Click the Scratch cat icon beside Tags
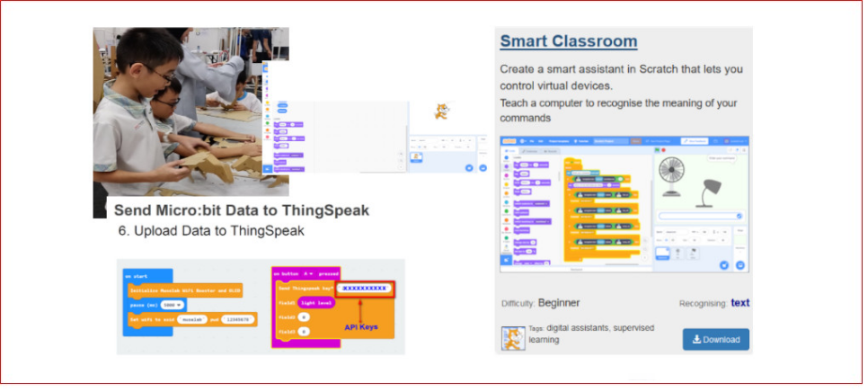 512,338
